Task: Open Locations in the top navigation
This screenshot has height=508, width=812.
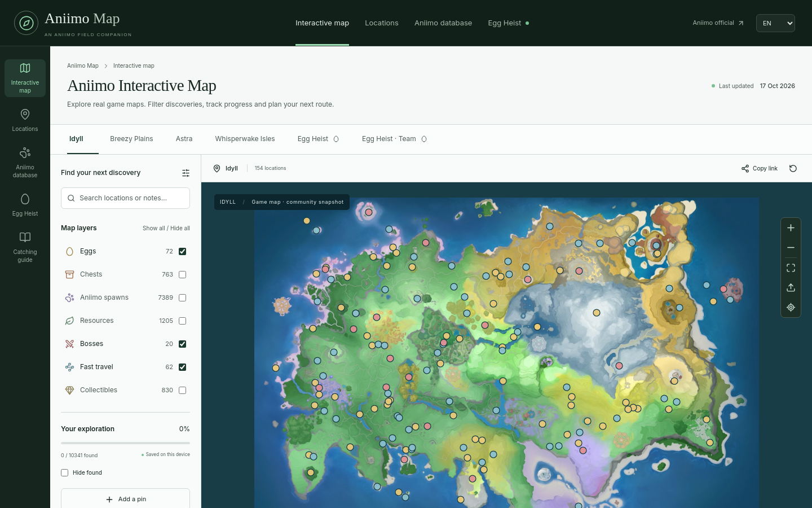Action: pyautogui.click(x=382, y=23)
